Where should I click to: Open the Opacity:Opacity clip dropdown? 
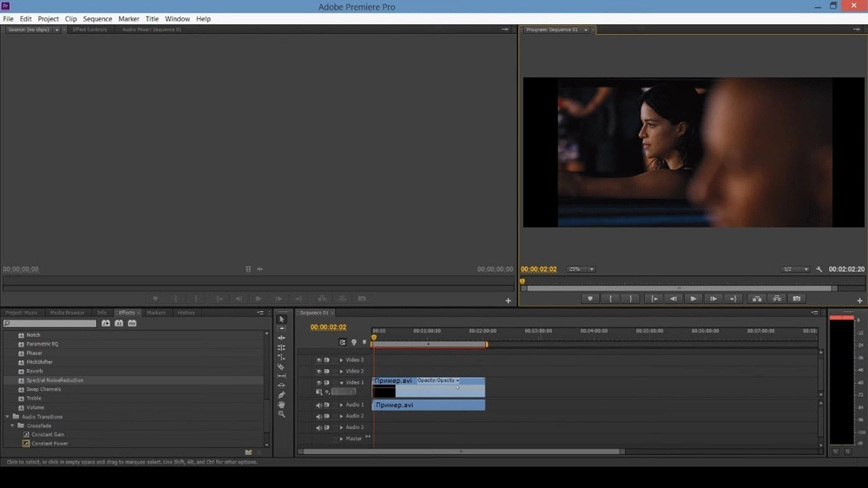click(x=437, y=380)
